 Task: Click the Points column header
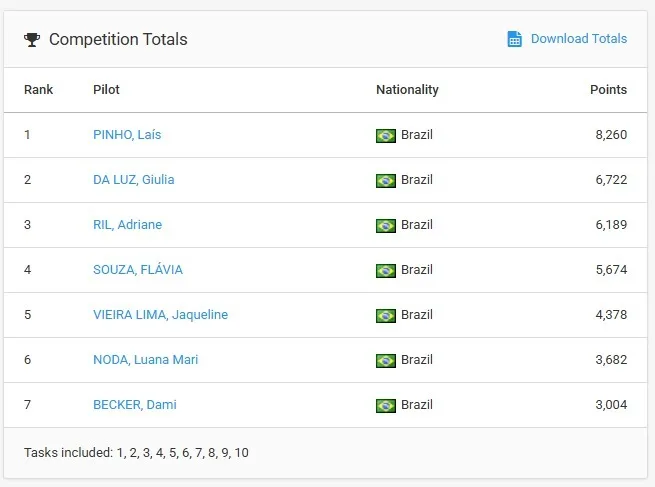pyautogui.click(x=608, y=90)
